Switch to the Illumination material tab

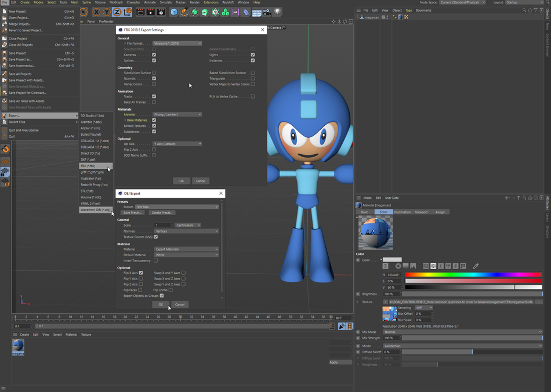point(403,212)
